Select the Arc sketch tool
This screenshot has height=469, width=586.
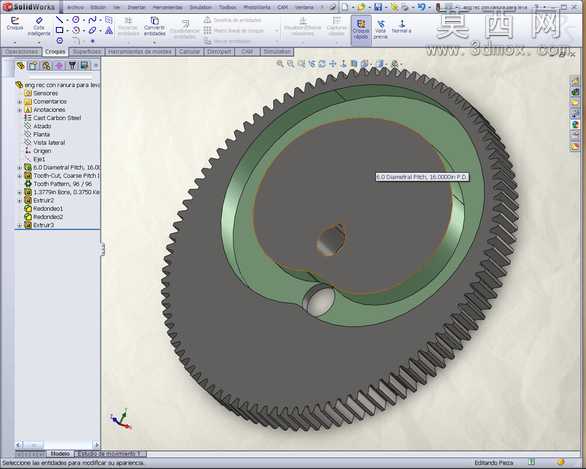point(75,30)
